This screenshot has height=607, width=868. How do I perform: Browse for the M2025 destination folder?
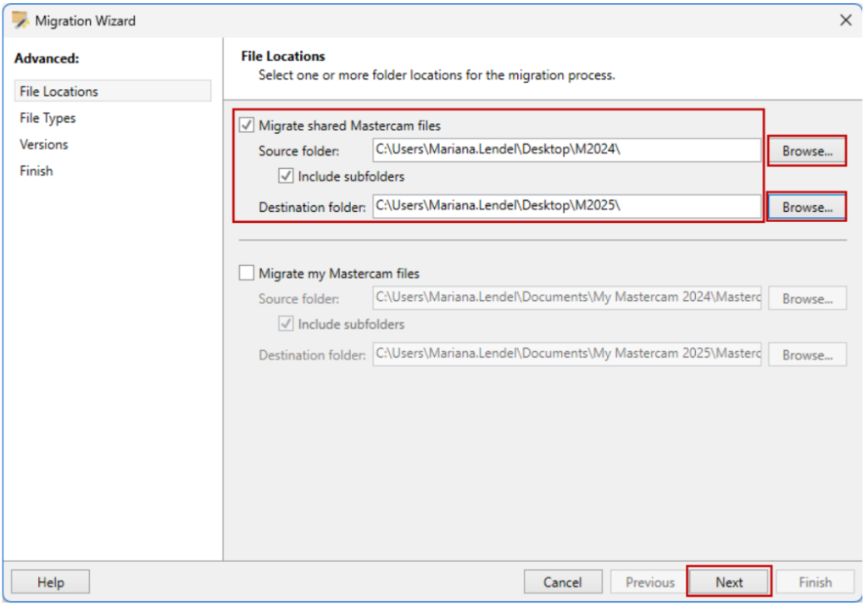[807, 207]
